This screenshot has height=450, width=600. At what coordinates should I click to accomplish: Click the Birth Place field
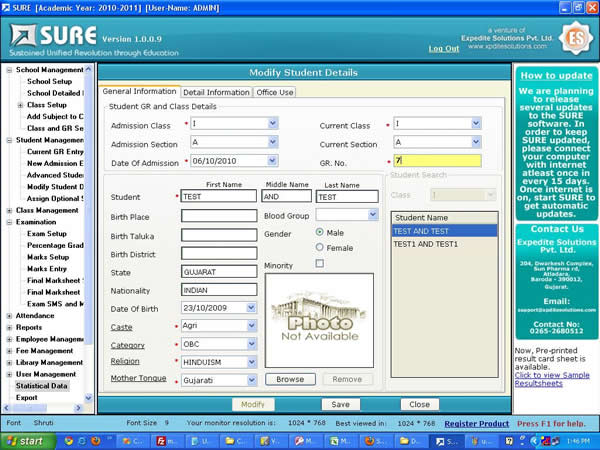[219, 216]
